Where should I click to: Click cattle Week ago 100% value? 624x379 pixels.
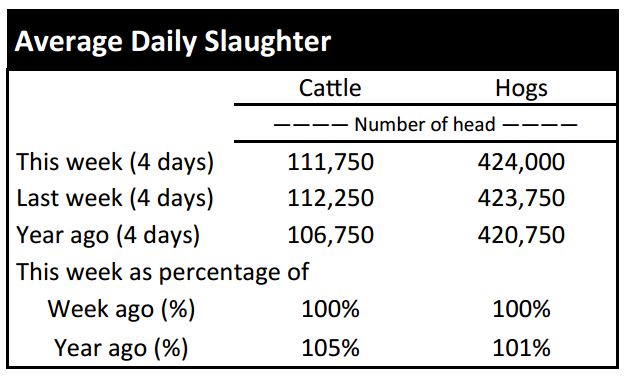point(330,309)
